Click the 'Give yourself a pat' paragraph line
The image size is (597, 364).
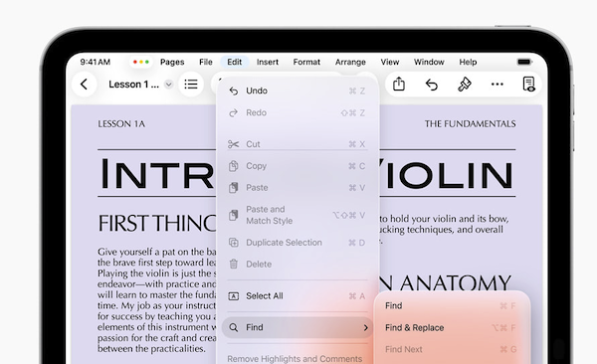157,252
